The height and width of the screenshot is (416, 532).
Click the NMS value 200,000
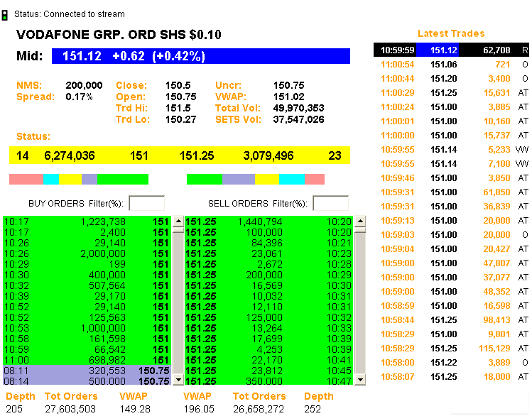[x=84, y=85]
